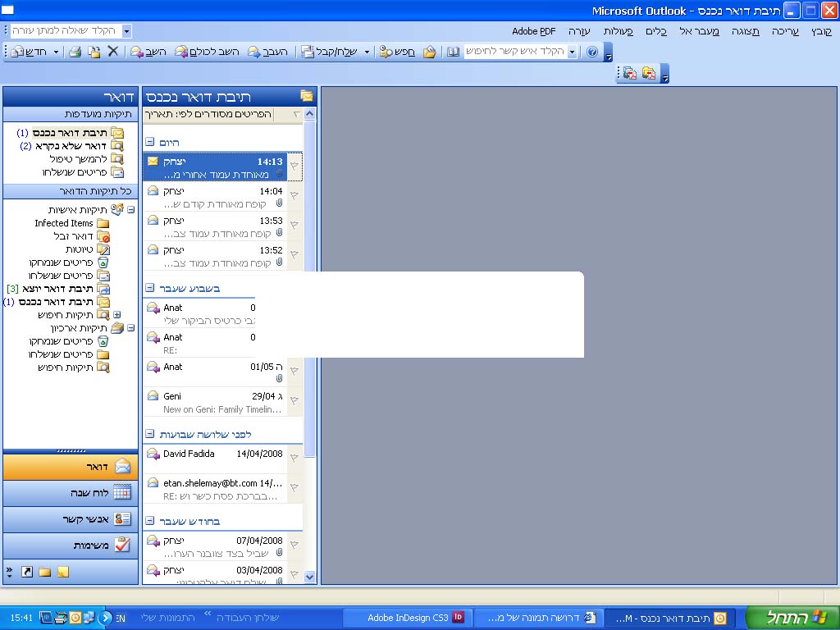Viewport: 840px width, 630px height.
Task: Collapse the בשבוע שעבר message group
Action: tap(150, 288)
